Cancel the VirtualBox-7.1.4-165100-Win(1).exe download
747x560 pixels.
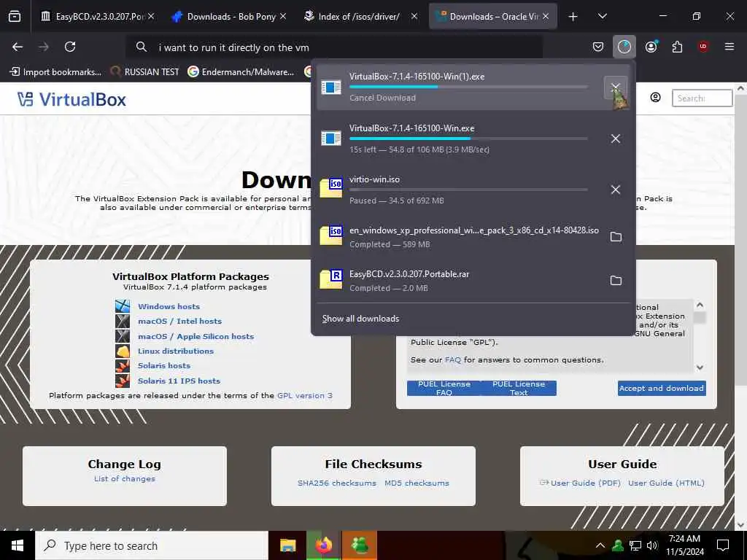pos(615,87)
